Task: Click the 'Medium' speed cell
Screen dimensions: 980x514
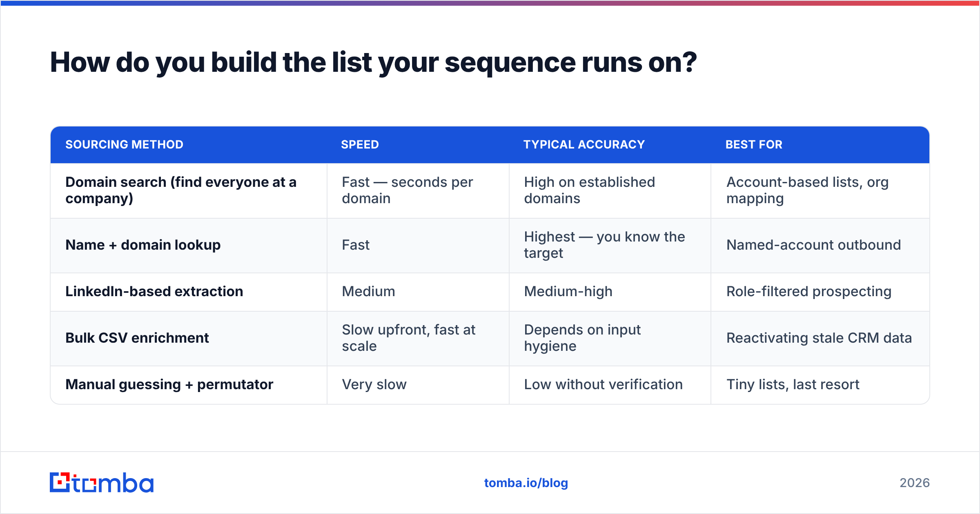Action: [x=418, y=292]
